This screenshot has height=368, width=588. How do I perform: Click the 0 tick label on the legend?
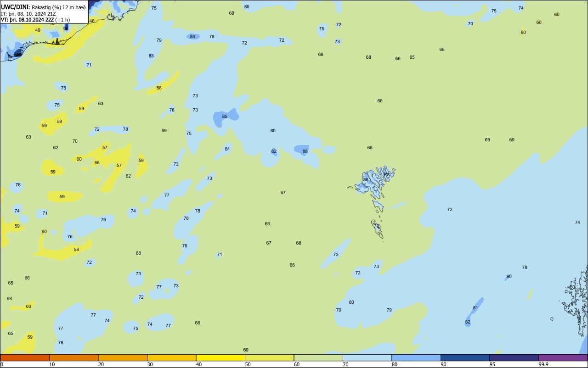coord(2,364)
